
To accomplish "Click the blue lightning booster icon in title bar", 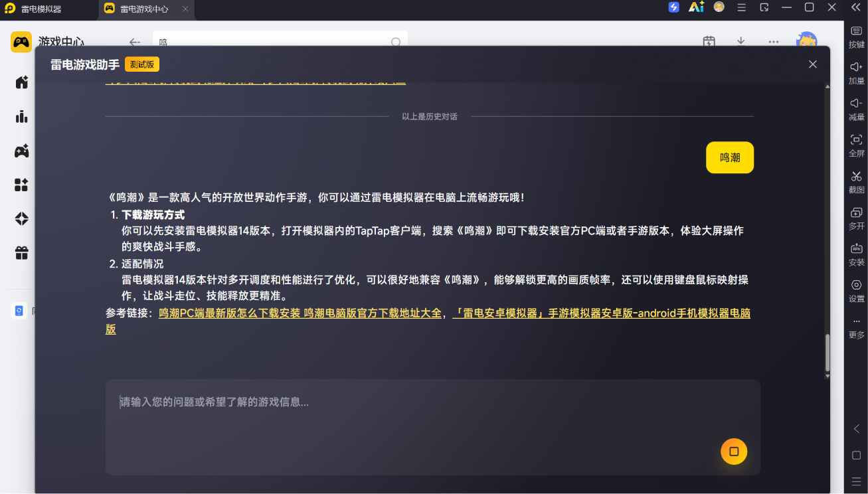I will click(x=674, y=7).
